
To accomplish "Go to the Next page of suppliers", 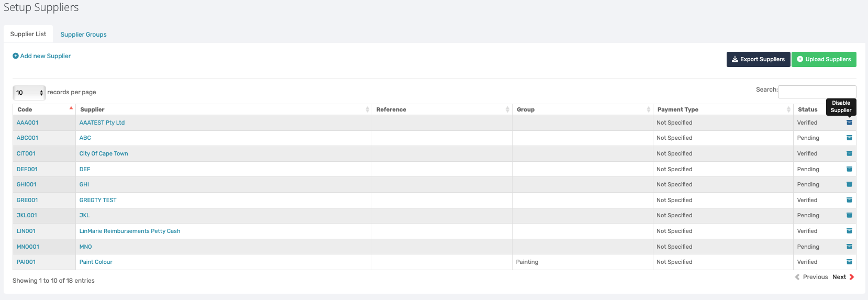I will pyautogui.click(x=843, y=277).
